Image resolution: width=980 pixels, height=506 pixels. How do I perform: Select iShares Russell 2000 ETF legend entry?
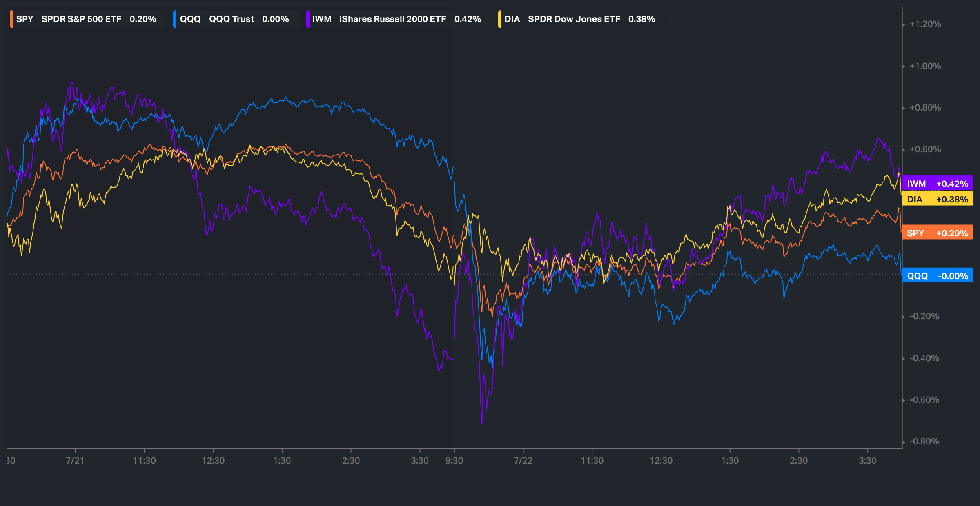(392, 19)
